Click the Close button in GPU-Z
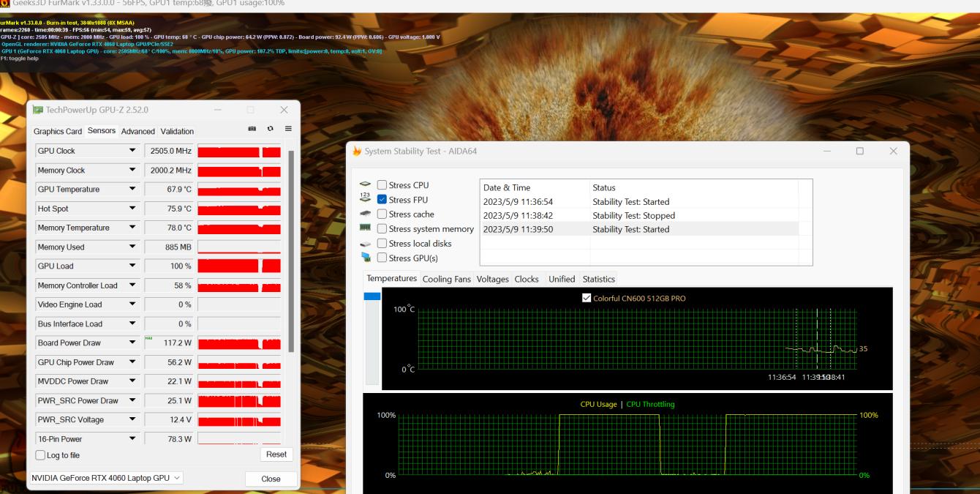Viewport: 980px width, 494px height. click(271, 479)
